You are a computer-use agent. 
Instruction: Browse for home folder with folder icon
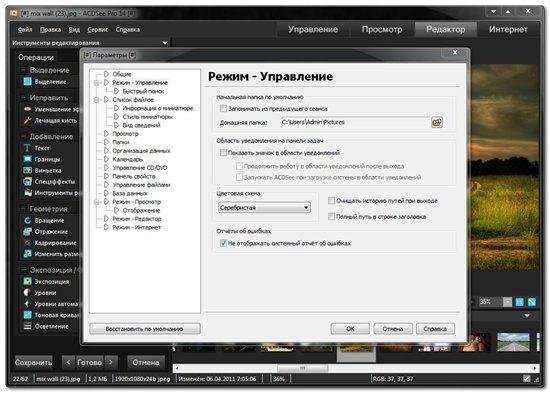pos(437,122)
